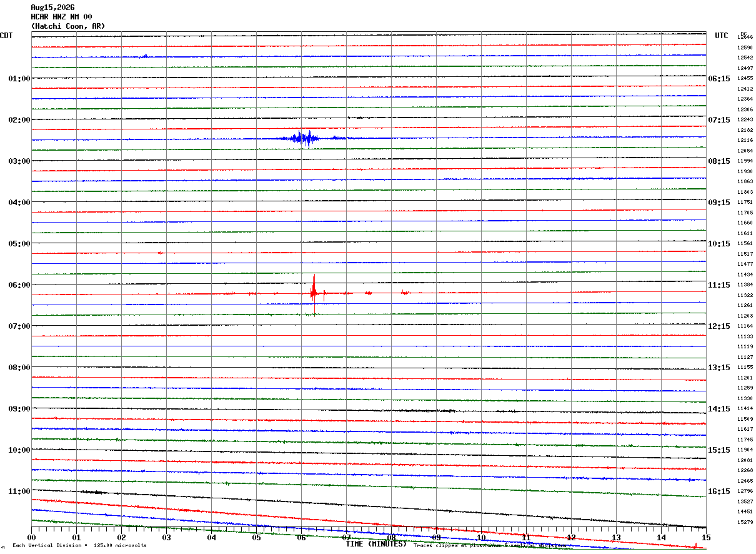Click the 00 minute mark on the axis
Screen dimensions: 756x554
click(32, 537)
